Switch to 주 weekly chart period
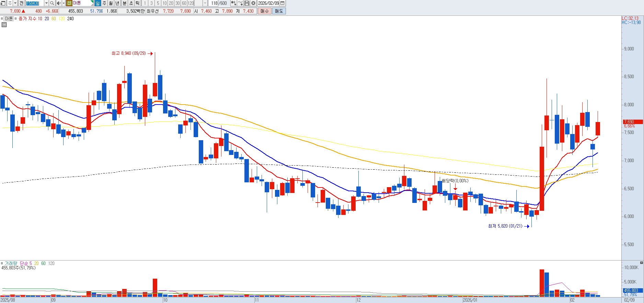Viewport: 644px width, 303px height. click(104, 3)
